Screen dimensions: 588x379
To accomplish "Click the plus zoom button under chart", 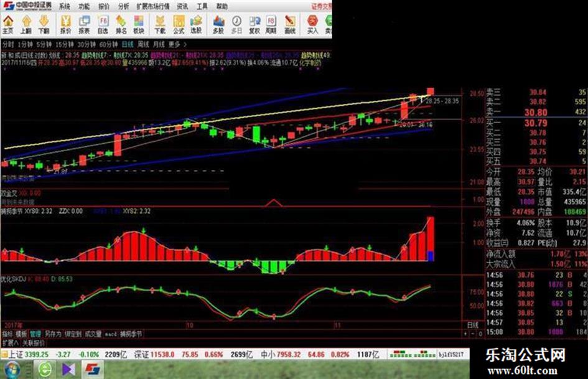I will point(466,334).
